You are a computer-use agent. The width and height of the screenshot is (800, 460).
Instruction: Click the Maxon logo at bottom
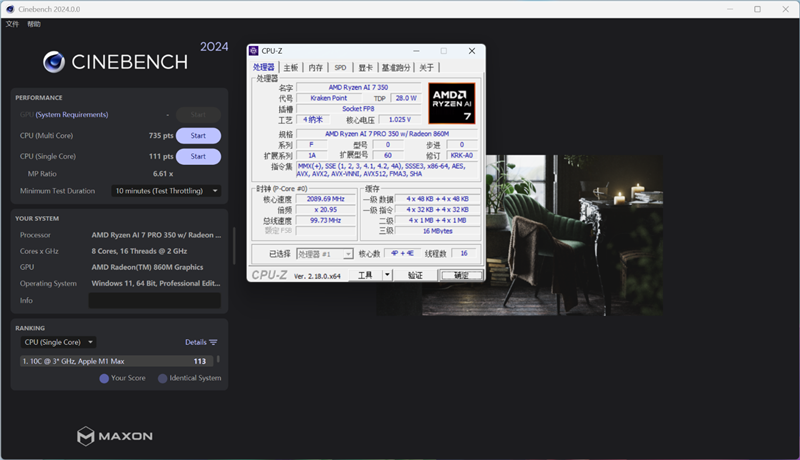(115, 436)
